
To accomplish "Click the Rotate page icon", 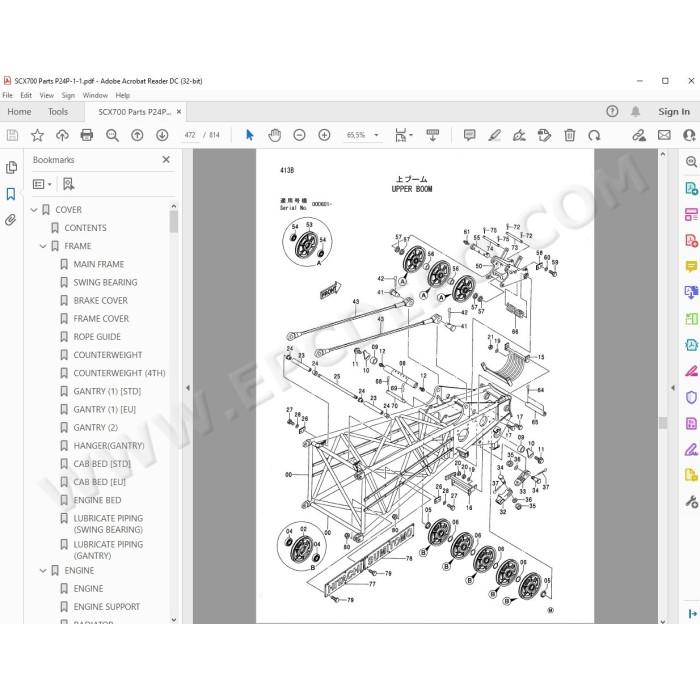I will coord(594,135).
